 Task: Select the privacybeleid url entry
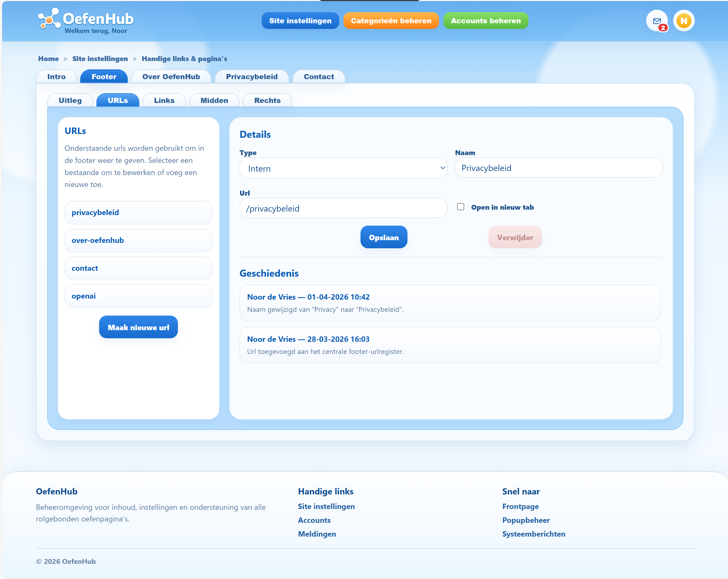(139, 212)
